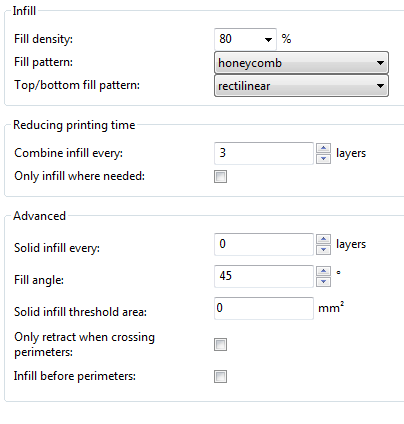Enable Only infill where needed checkbox

tap(220, 176)
